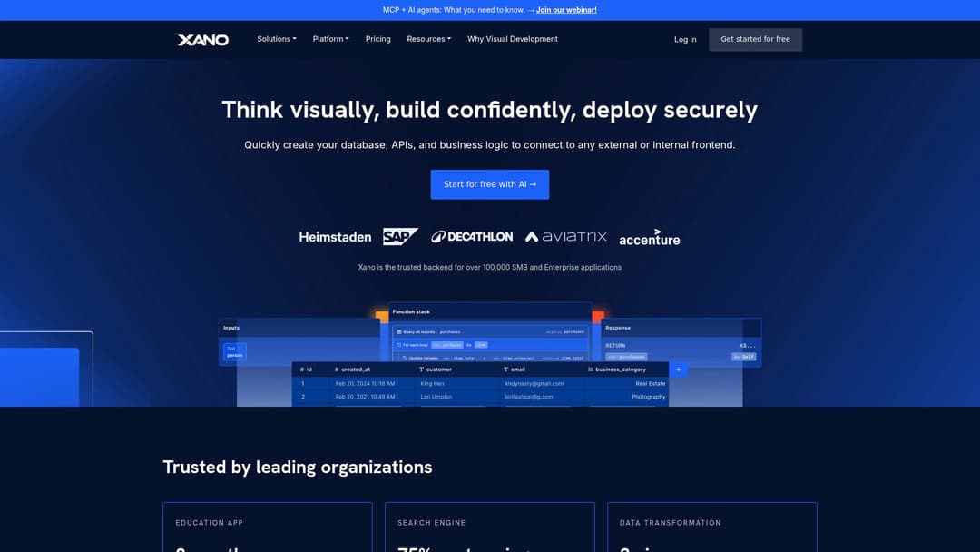Expand the Solutions dropdown menu
980x552 pixels.
276,39
